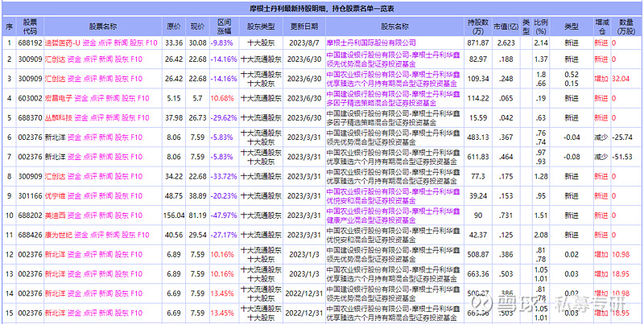The image size is (644, 324).
Task: Open the 丛麟科技 stock name link
Action: pyautogui.click(x=58, y=117)
